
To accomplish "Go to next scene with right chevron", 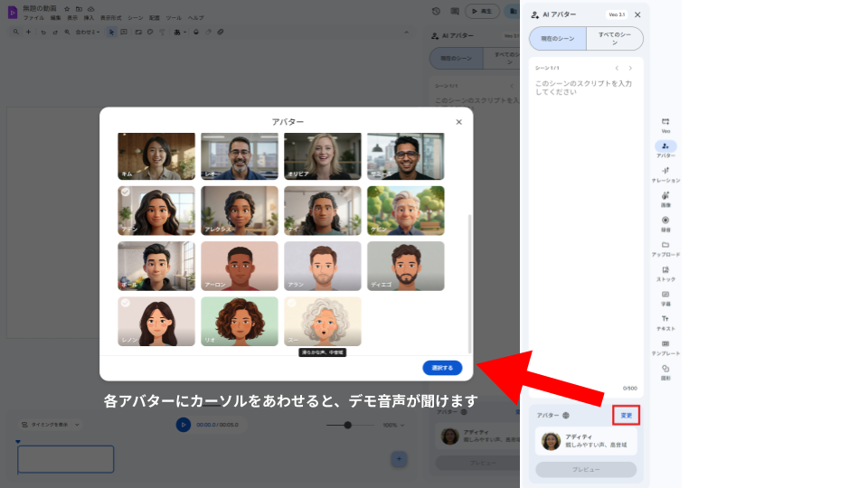I will [x=630, y=68].
